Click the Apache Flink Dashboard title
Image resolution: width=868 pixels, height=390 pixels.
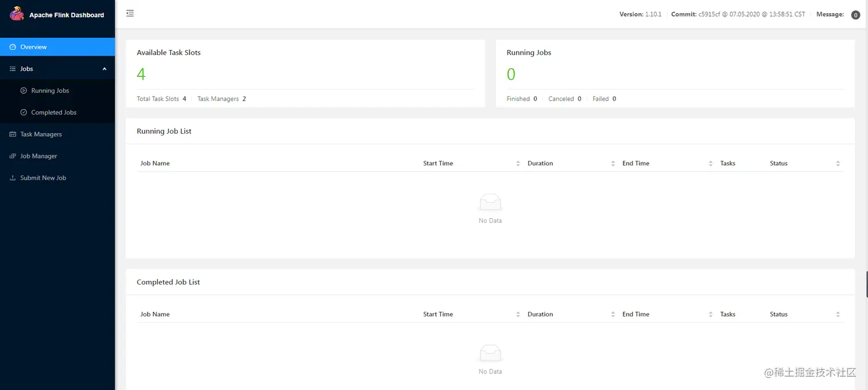[67, 15]
